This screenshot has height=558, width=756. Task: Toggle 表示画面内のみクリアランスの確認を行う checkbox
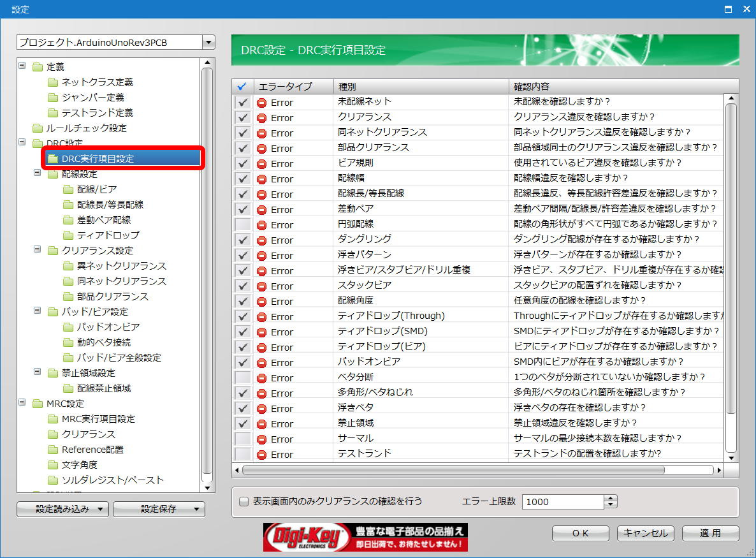[244, 501]
